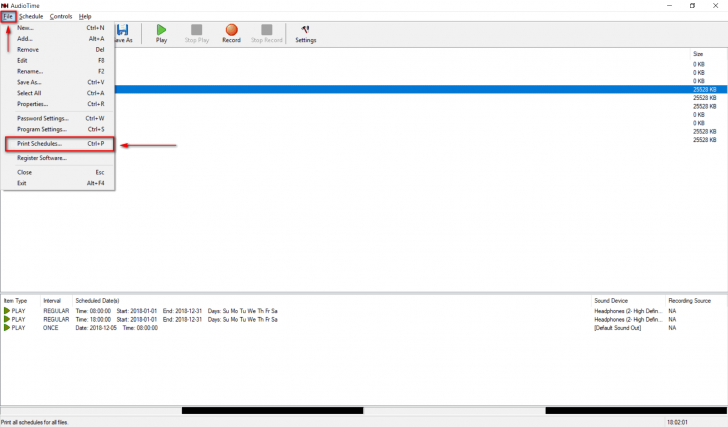This screenshot has height=427, width=728.
Task: Click status bar text Print all schedules
Action: [34, 422]
